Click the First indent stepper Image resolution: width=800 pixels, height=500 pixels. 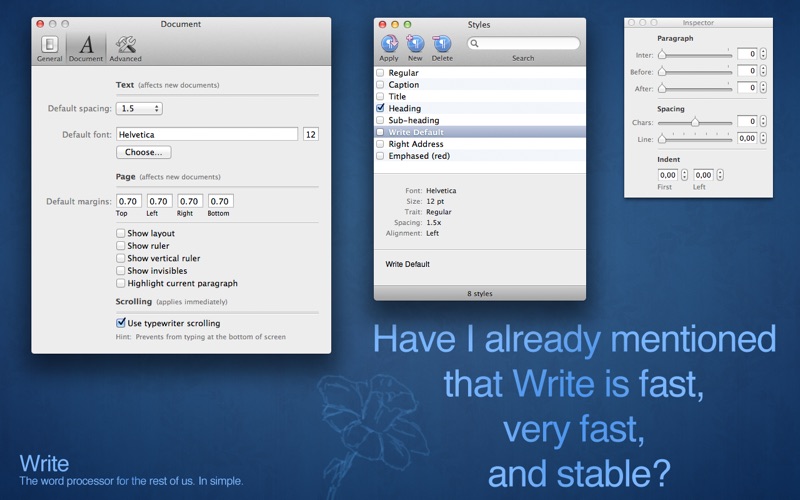[685, 175]
